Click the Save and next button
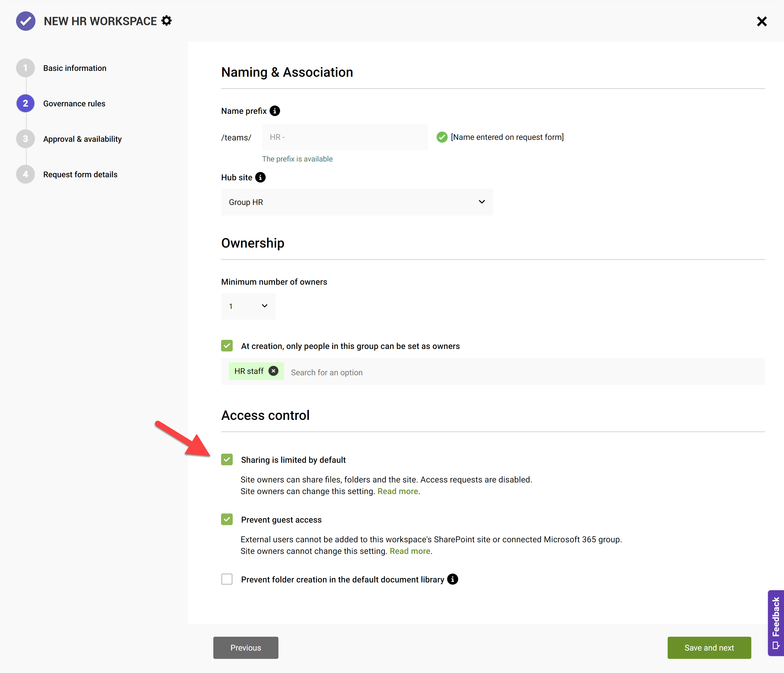Screen dimensions: 784x673 pos(709,648)
